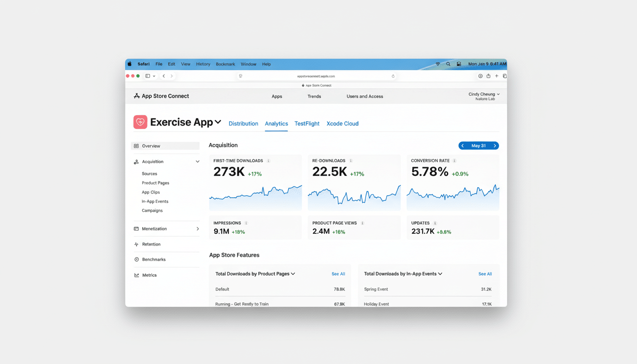Click info icon next to Product Page Views
Image resolution: width=637 pixels, height=364 pixels.
pyautogui.click(x=363, y=223)
